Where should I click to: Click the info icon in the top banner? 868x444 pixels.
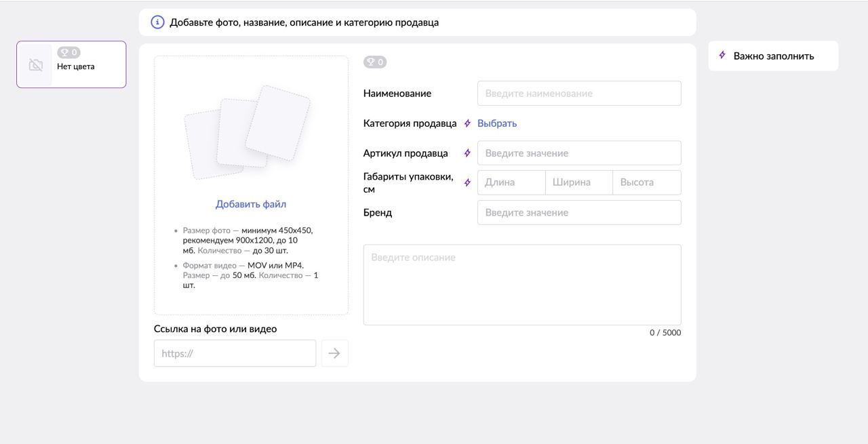(157, 22)
